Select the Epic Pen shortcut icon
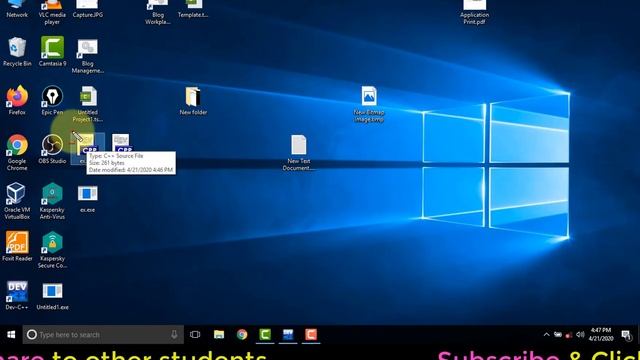 [x=52, y=100]
